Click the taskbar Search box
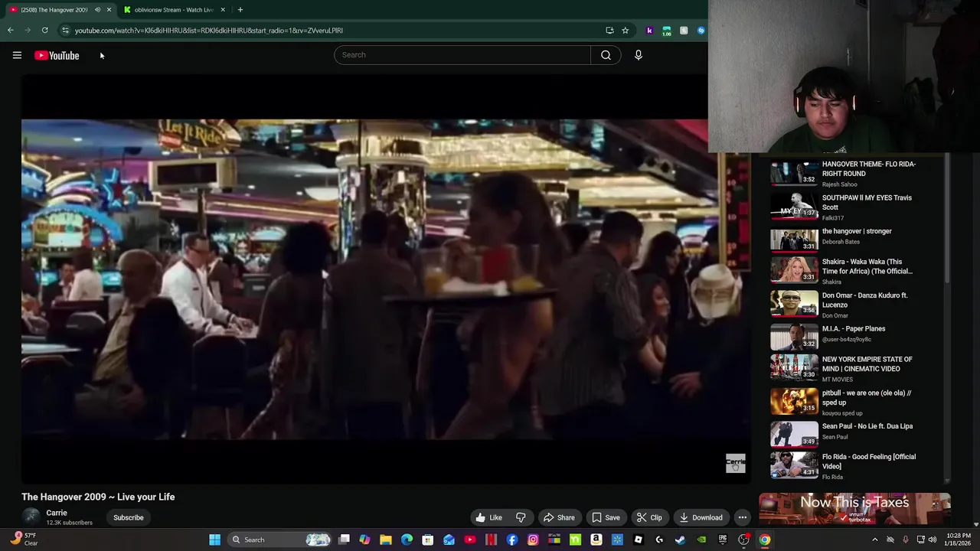The image size is (980, 551). 280,540
